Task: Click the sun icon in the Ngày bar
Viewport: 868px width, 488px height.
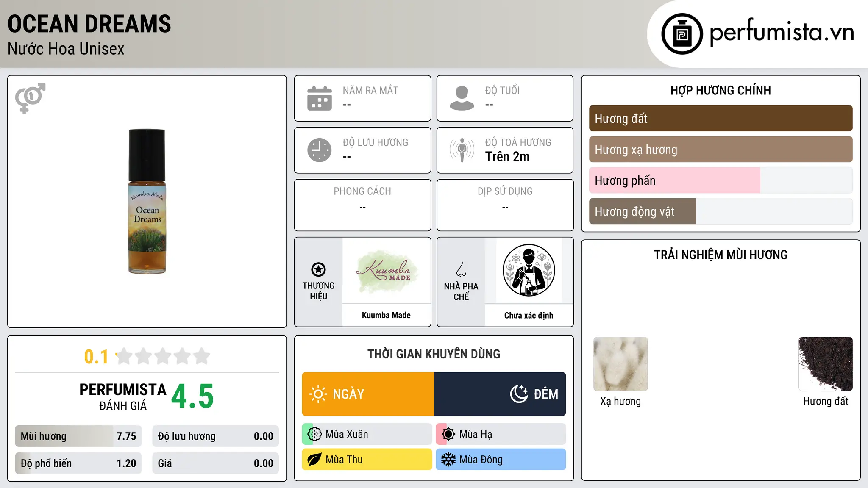Action: tap(318, 394)
